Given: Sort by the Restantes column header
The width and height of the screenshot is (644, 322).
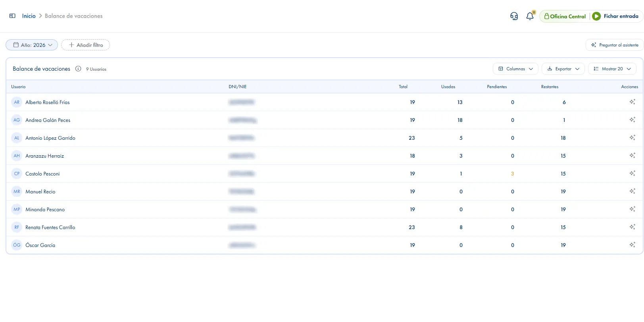Looking at the screenshot, I should (x=550, y=87).
